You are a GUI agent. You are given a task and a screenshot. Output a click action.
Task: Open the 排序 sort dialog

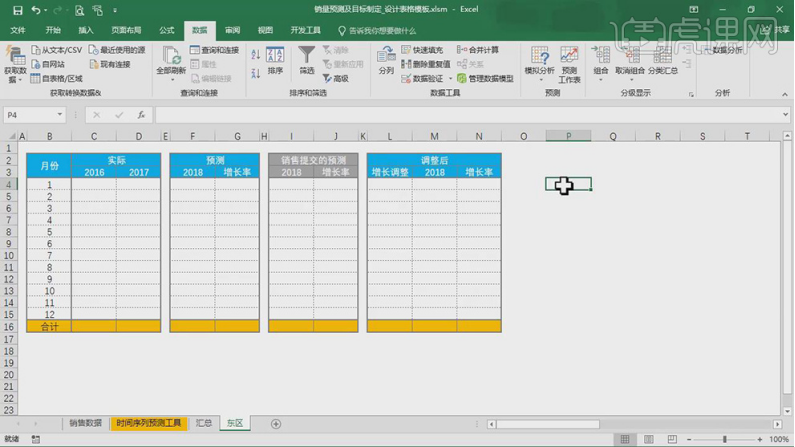click(x=275, y=60)
